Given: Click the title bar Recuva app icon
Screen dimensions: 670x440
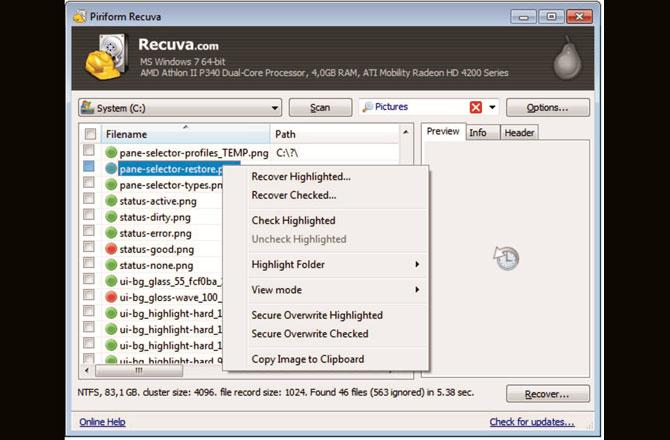Looking at the screenshot, I should (x=79, y=17).
